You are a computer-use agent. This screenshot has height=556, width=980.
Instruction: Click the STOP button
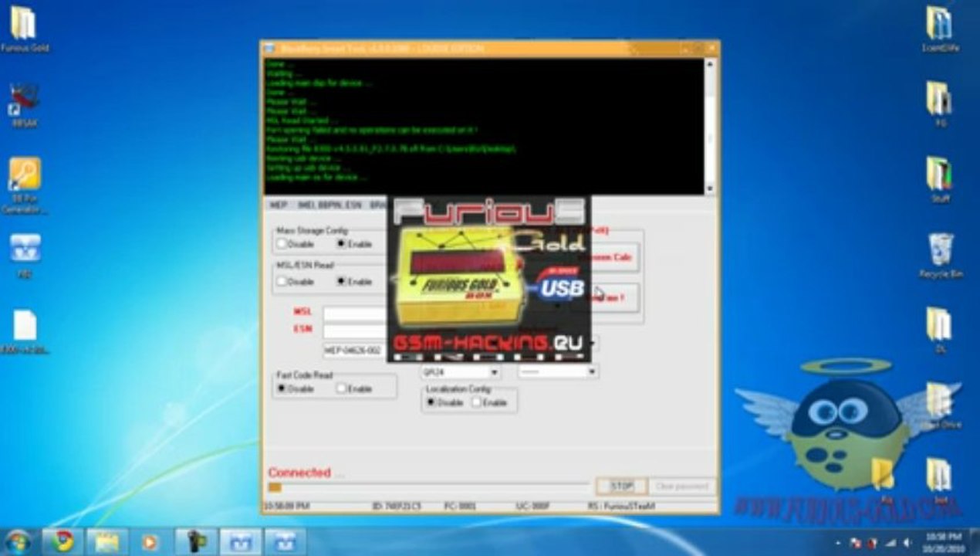(621, 486)
